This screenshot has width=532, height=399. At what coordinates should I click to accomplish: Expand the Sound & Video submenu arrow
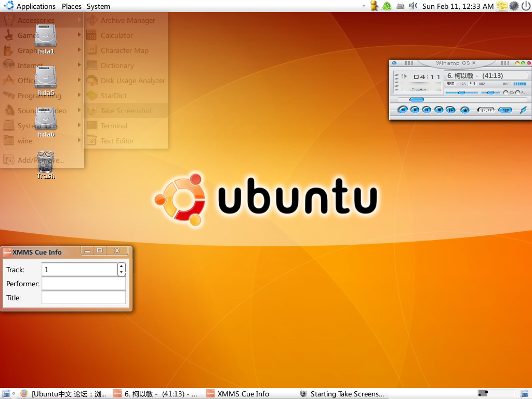coord(79,110)
